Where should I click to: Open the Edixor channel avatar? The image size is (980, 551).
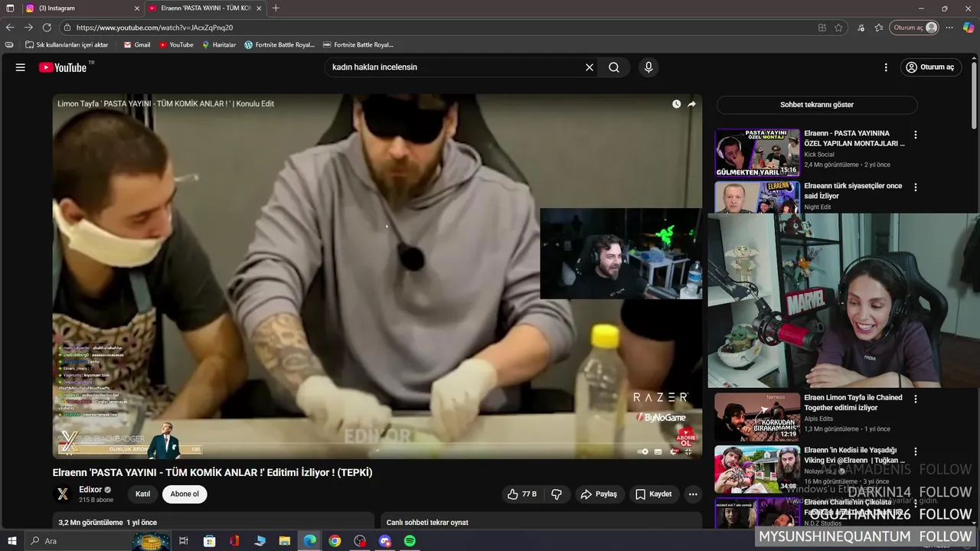point(63,494)
